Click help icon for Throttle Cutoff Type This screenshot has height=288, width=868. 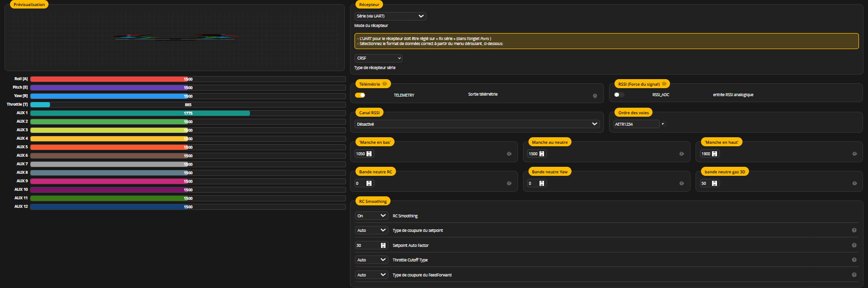pos(854,259)
